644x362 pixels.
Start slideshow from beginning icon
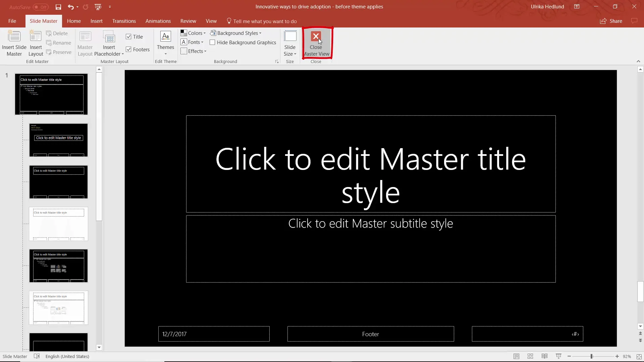(x=98, y=7)
